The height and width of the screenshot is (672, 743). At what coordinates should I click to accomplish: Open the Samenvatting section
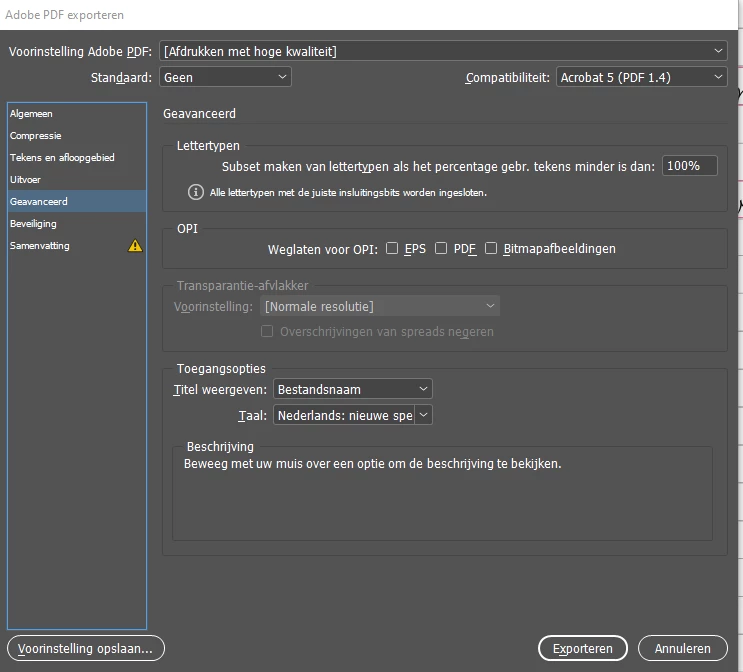tap(77, 245)
